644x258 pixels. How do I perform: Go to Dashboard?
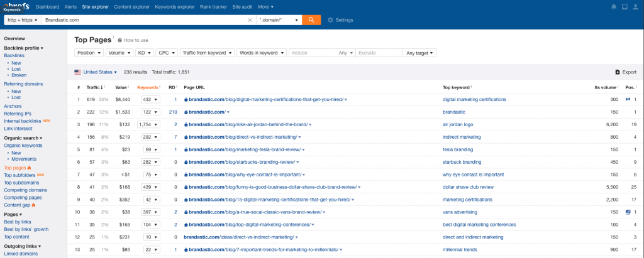47,6
